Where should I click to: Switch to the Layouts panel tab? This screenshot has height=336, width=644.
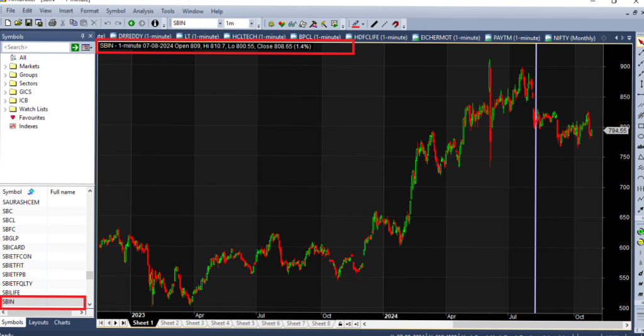tap(38, 322)
